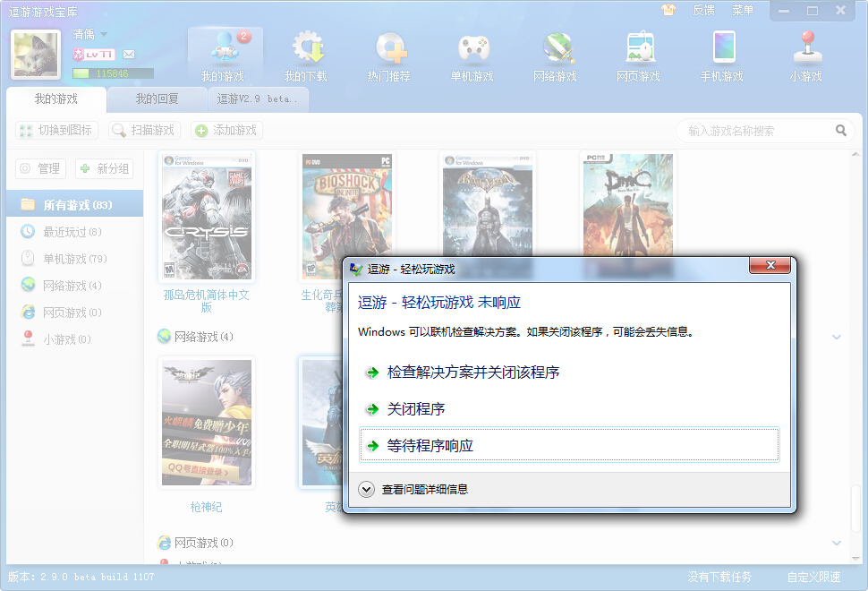Image resolution: width=868 pixels, height=591 pixels.
Task: Select 网络游戏 (4) in sidebar
Action: coord(75,286)
